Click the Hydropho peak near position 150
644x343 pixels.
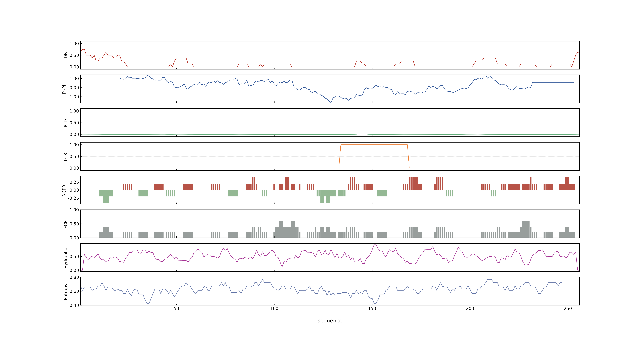coord(375,245)
